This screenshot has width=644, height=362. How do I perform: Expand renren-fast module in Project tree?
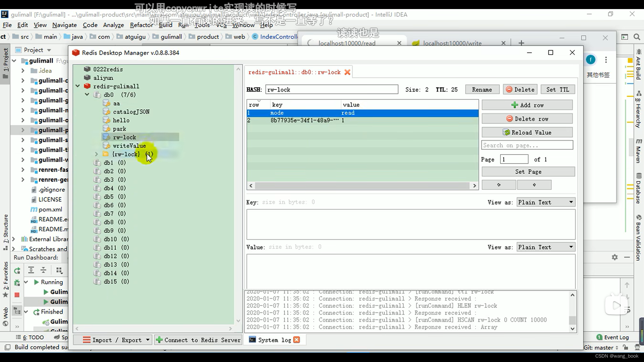tap(22, 170)
